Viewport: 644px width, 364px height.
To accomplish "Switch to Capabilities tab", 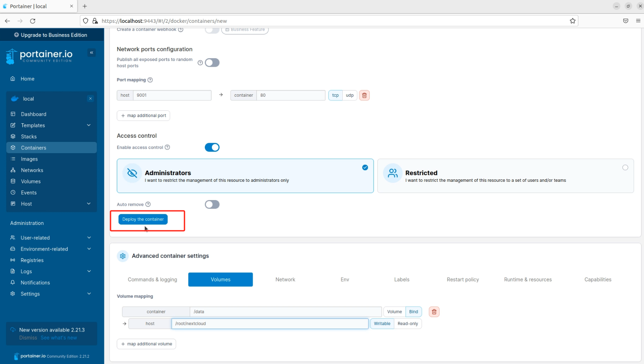I will [x=598, y=280].
